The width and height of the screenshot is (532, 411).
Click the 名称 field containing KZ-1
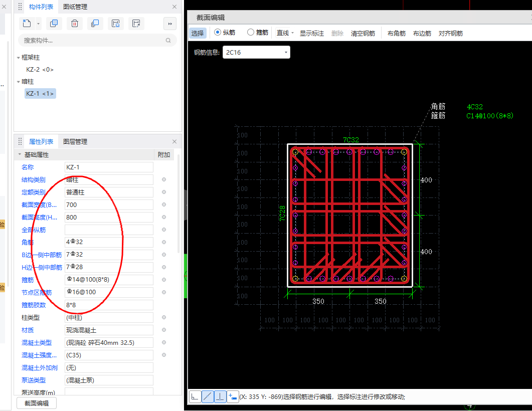[109, 167]
